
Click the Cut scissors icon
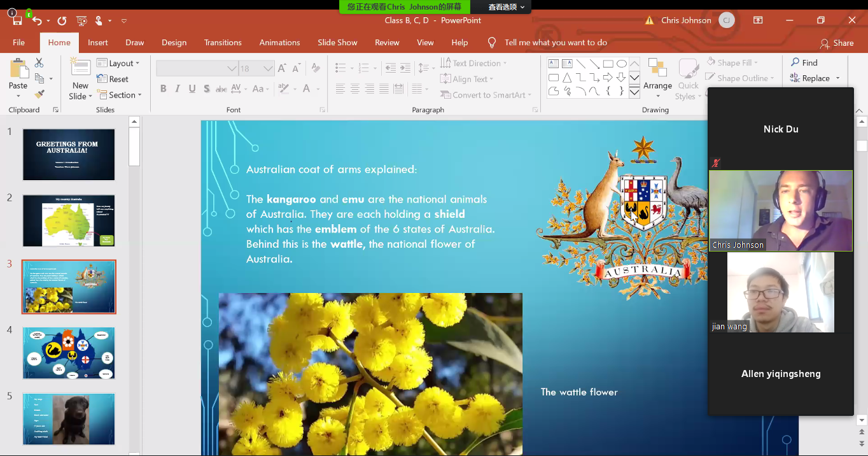coord(39,62)
